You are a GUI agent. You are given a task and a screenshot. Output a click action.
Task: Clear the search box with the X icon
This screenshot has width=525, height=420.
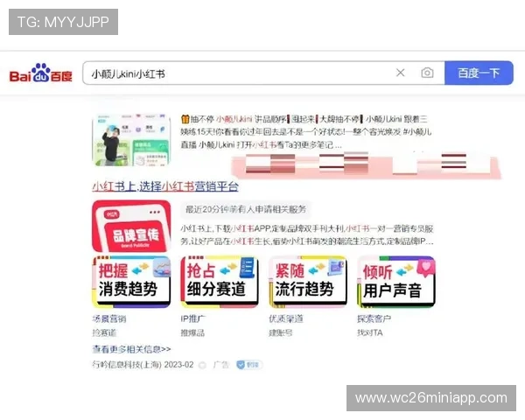[401, 73]
